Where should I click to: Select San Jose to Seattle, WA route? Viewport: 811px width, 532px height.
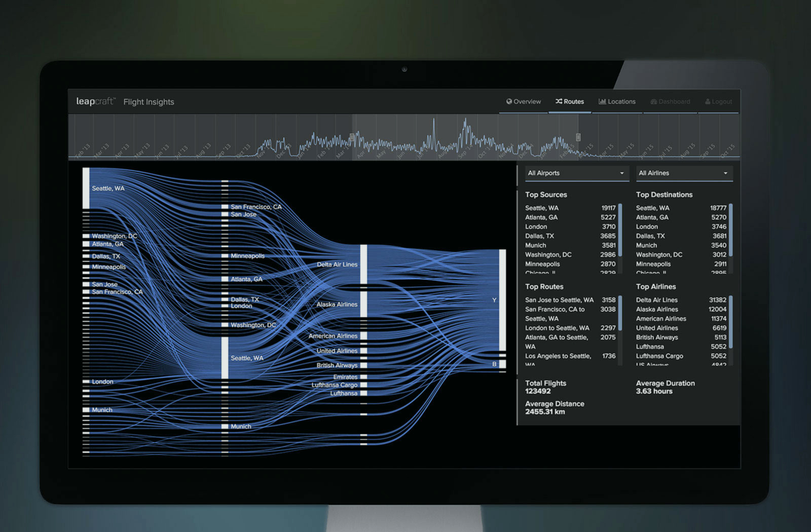[559, 300]
